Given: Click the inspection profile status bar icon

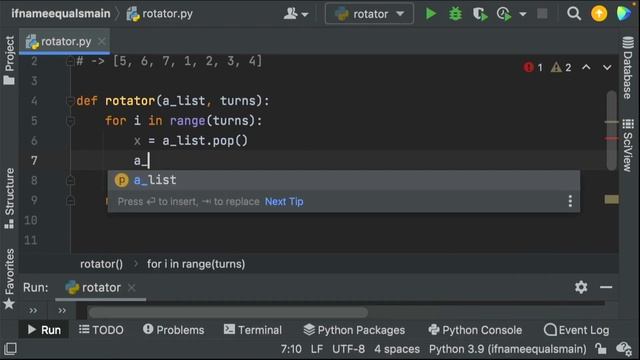Looking at the screenshot, I should point(624,349).
